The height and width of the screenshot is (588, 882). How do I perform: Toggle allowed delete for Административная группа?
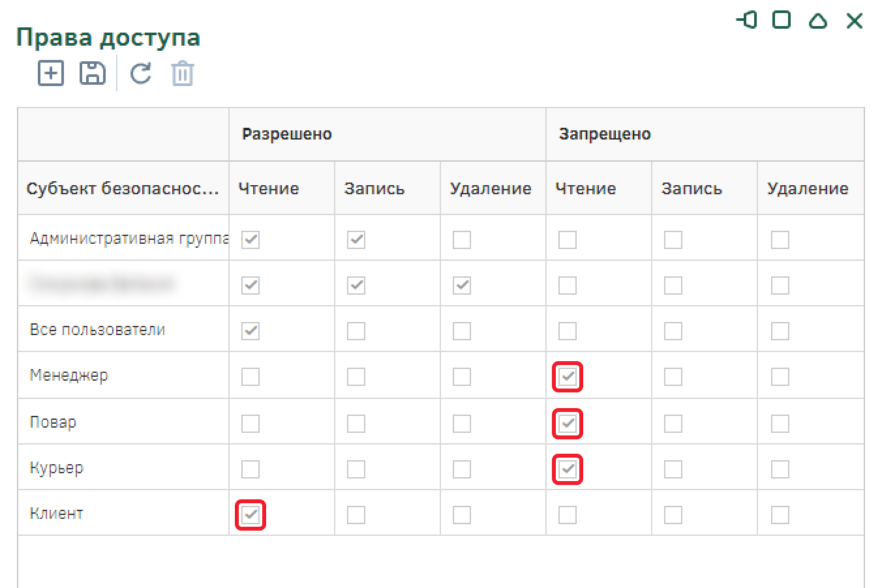pyautogui.click(x=462, y=240)
